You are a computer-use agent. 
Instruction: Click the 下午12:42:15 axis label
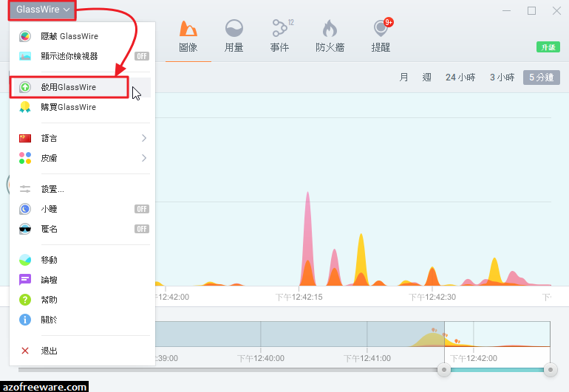tap(299, 298)
